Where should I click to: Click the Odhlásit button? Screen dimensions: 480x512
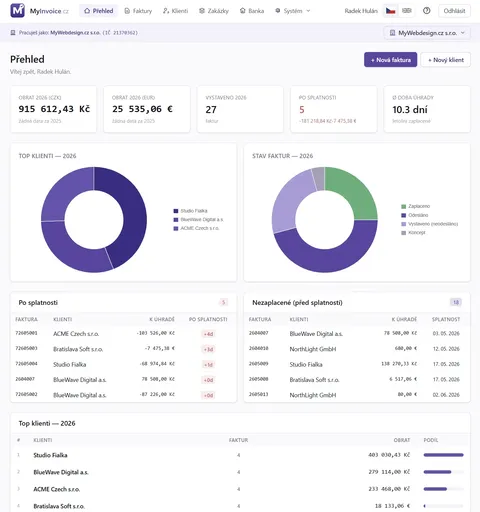click(454, 11)
